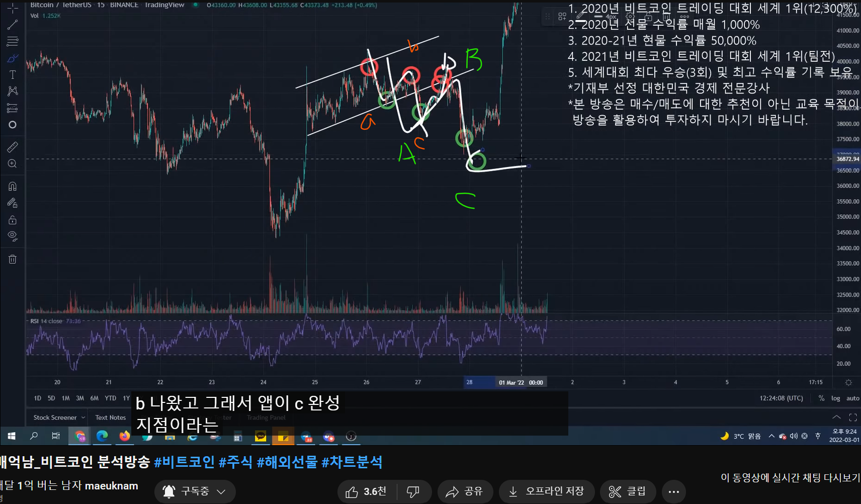The width and height of the screenshot is (861, 504).
Task: Click the 공유 share button
Action: 465,491
